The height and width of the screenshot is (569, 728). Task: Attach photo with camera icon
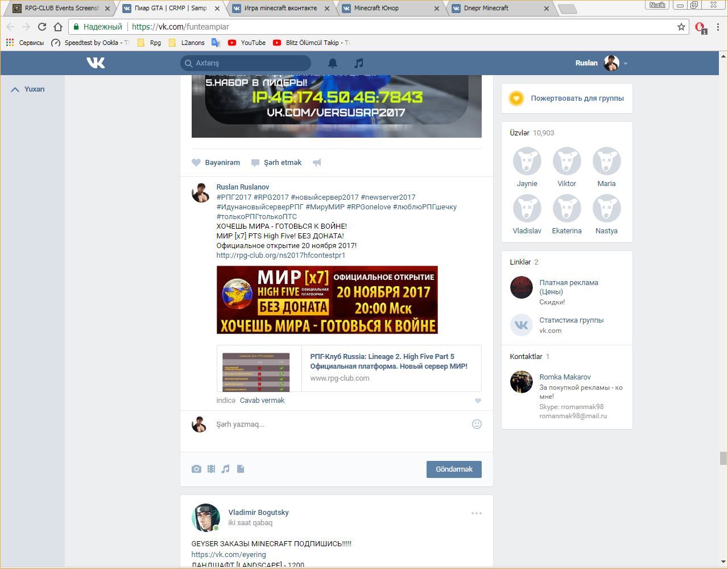click(196, 469)
